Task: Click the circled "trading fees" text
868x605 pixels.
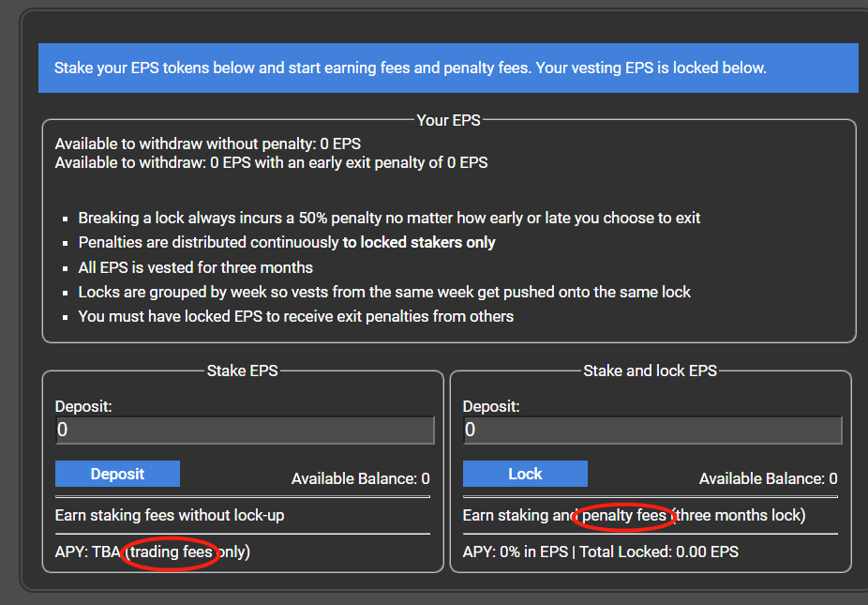Action: click(x=171, y=552)
